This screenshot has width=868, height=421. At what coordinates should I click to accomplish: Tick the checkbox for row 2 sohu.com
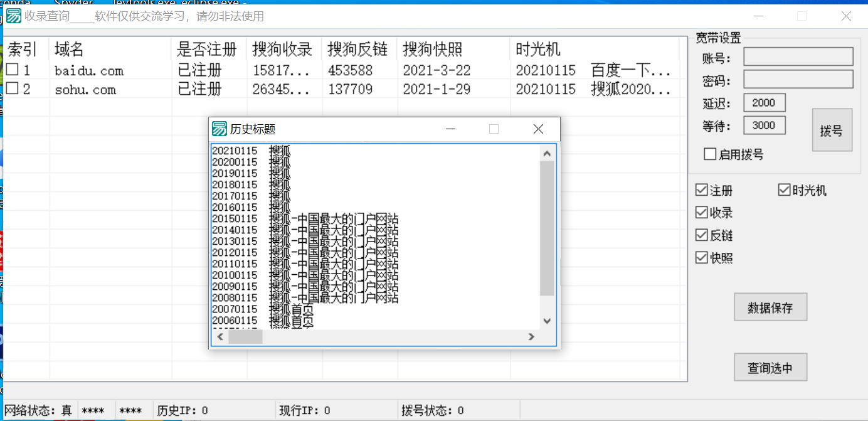pyautogui.click(x=13, y=88)
